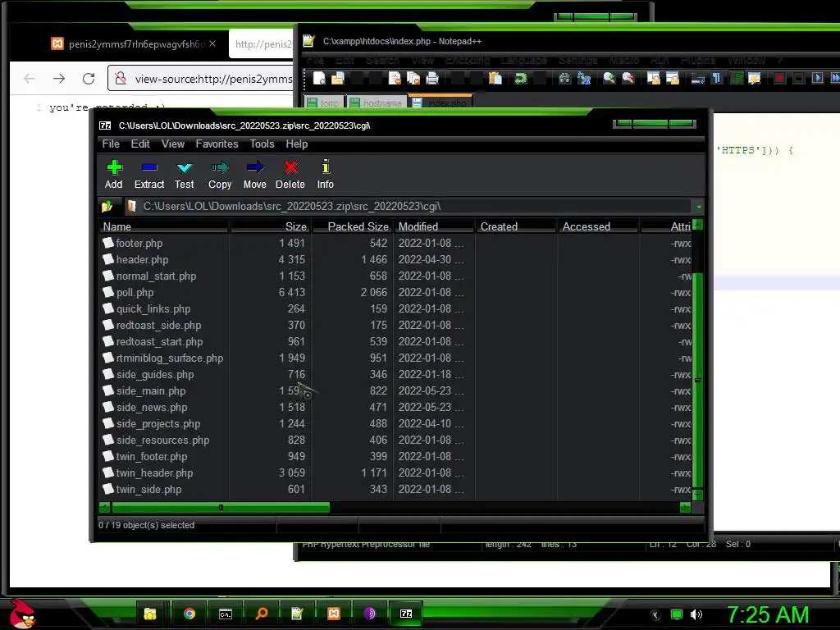Click the Add button in 7-Zip toolbar
The width and height of the screenshot is (840, 630).
click(x=113, y=175)
